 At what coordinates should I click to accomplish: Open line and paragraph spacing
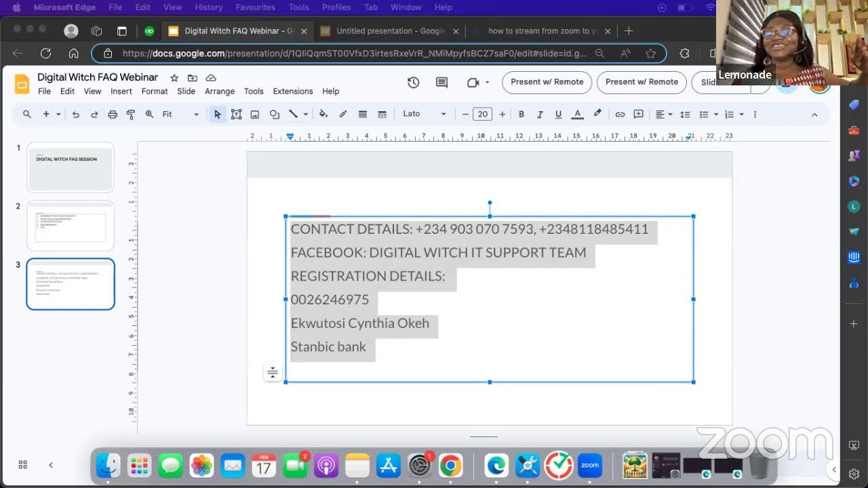coord(685,115)
